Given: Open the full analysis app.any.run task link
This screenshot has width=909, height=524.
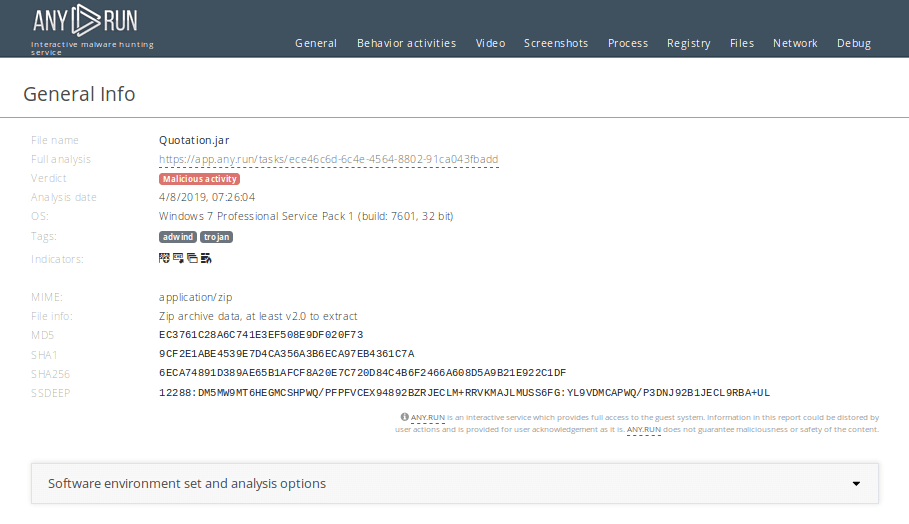Looking at the screenshot, I should click(x=328, y=160).
